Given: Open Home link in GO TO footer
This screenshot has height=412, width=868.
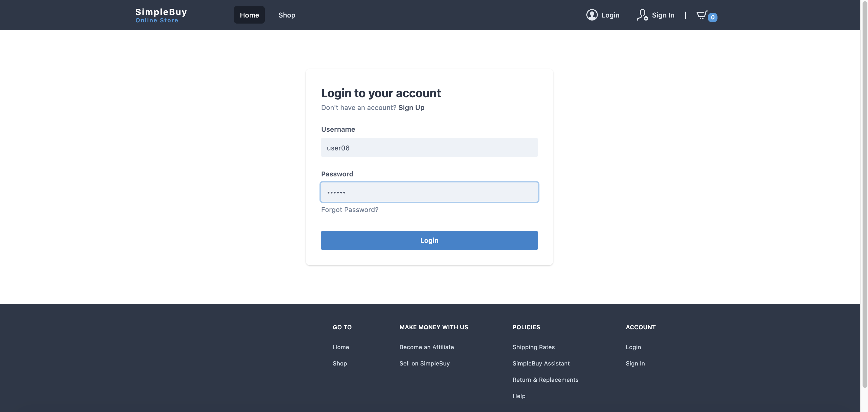Looking at the screenshot, I should (341, 347).
